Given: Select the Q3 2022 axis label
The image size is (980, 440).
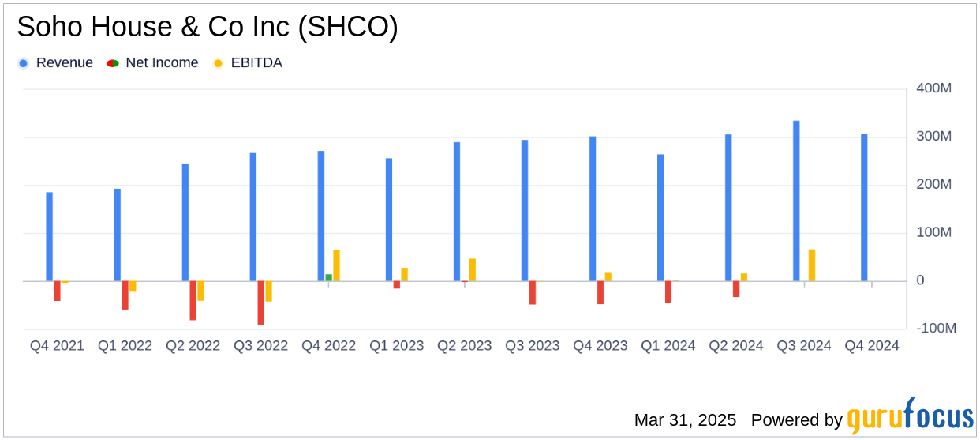Looking at the screenshot, I should point(260,346).
